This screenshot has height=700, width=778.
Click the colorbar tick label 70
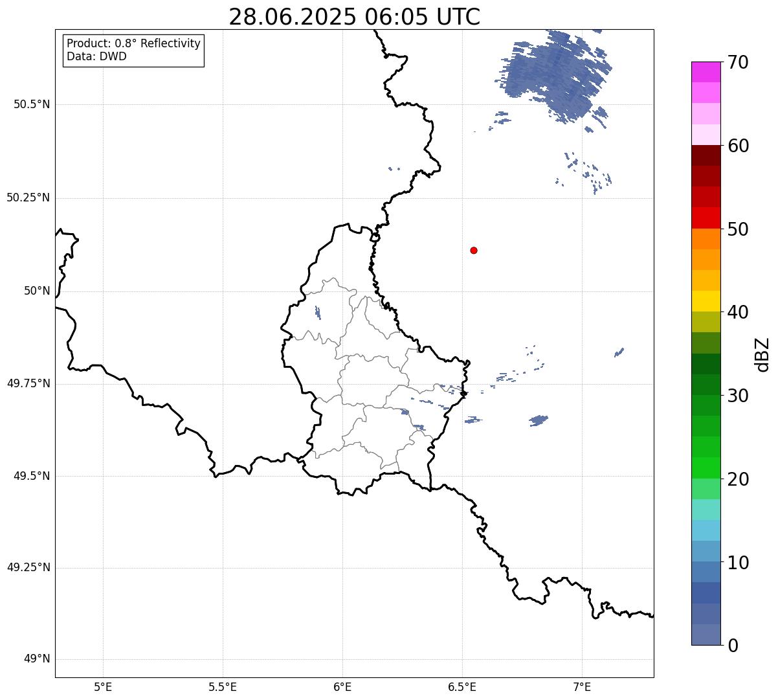738,62
